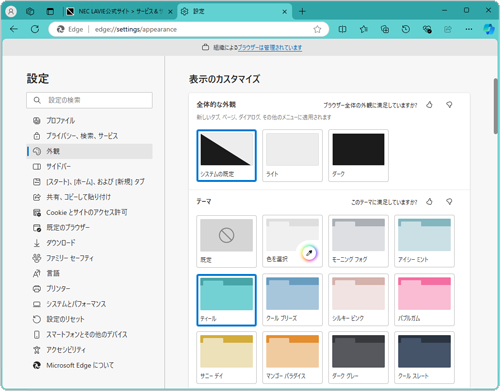Open the Workspaces icon in title bar
The image size is (500, 391).
point(30,12)
